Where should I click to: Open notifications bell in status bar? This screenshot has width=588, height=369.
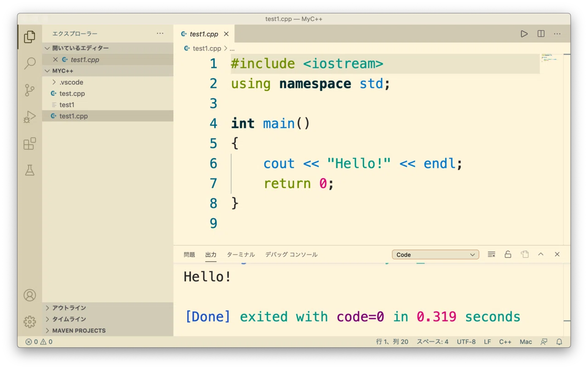point(560,342)
